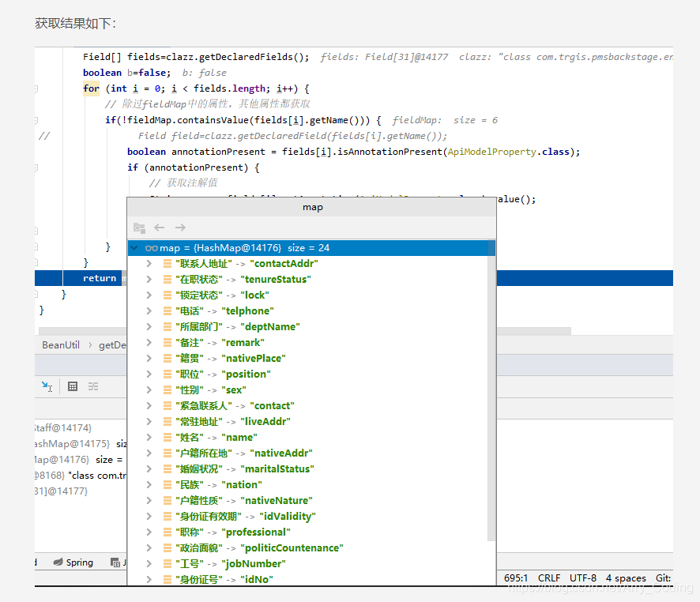Expand the "籍贯" nativePlace entry
700x602 pixels.
point(149,359)
